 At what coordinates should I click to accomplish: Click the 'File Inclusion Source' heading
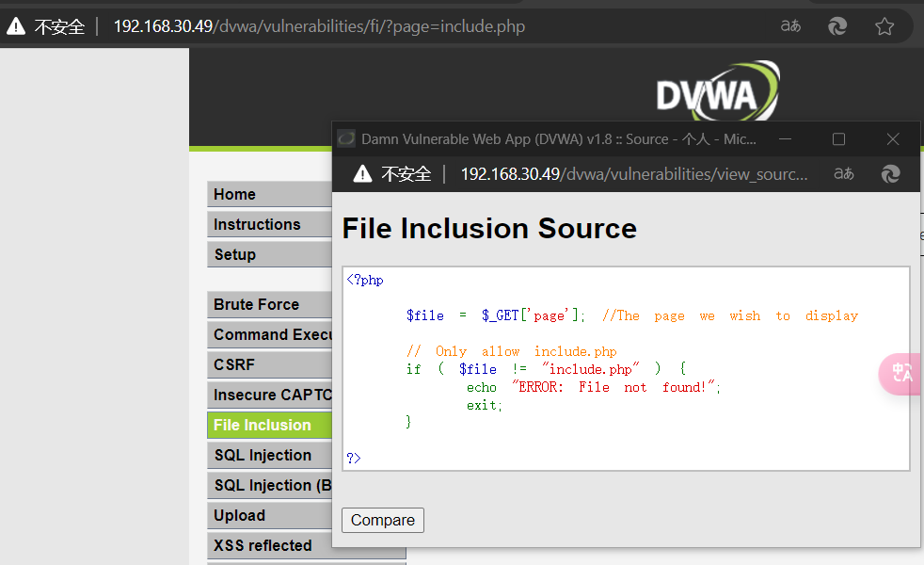click(x=489, y=228)
